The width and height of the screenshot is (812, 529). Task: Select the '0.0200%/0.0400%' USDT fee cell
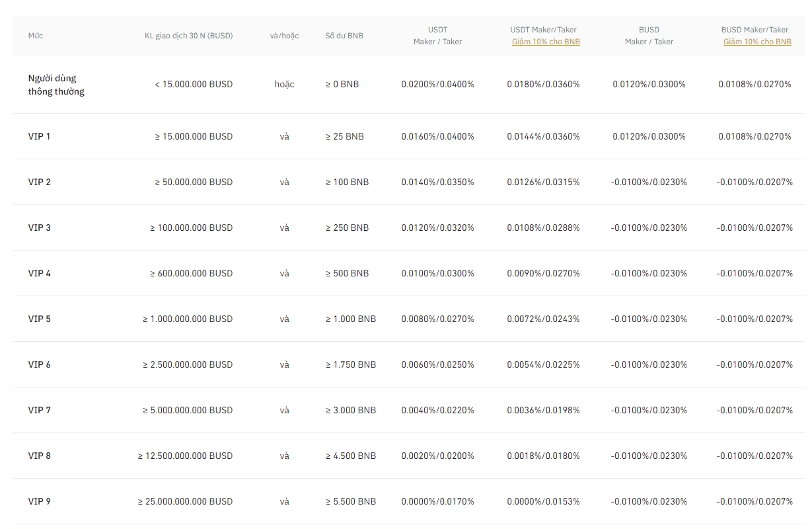[x=437, y=84]
